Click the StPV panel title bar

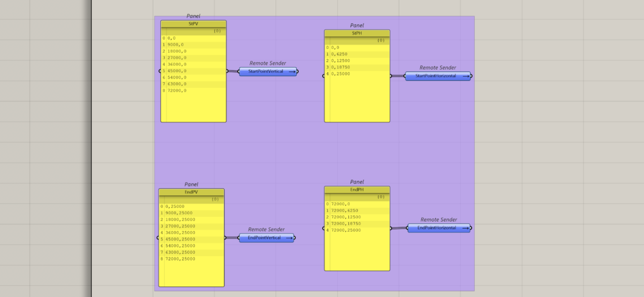coord(193,24)
